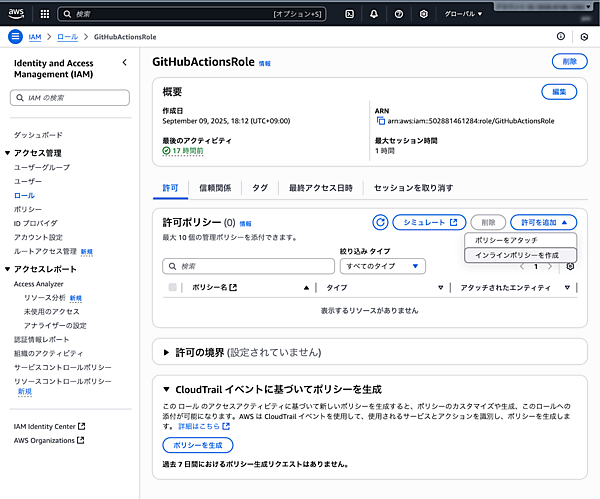Click the policy search input field
The height and width of the screenshot is (499, 600).
[248, 266]
